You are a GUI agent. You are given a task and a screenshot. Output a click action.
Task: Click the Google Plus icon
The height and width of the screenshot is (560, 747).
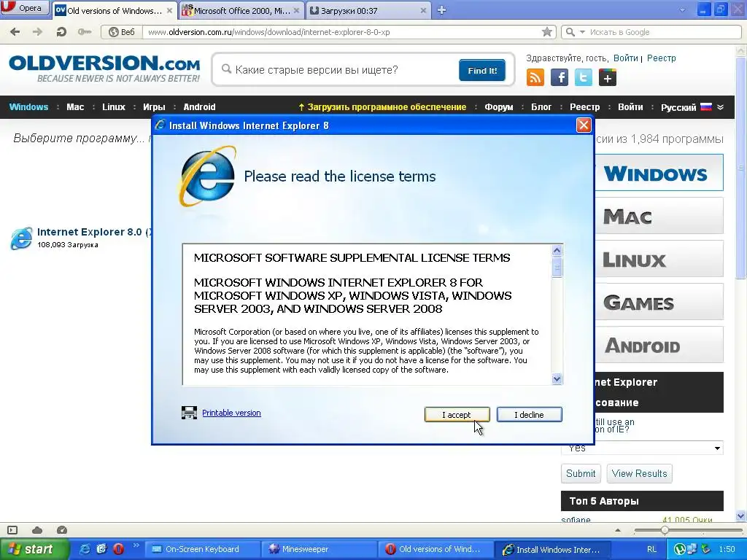[608, 77]
